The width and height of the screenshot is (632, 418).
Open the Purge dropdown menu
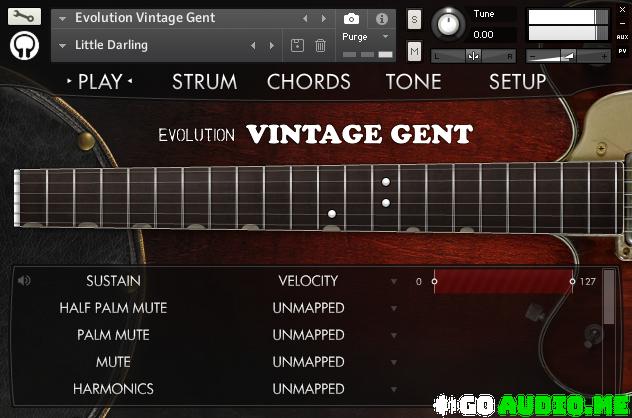[x=385, y=37]
